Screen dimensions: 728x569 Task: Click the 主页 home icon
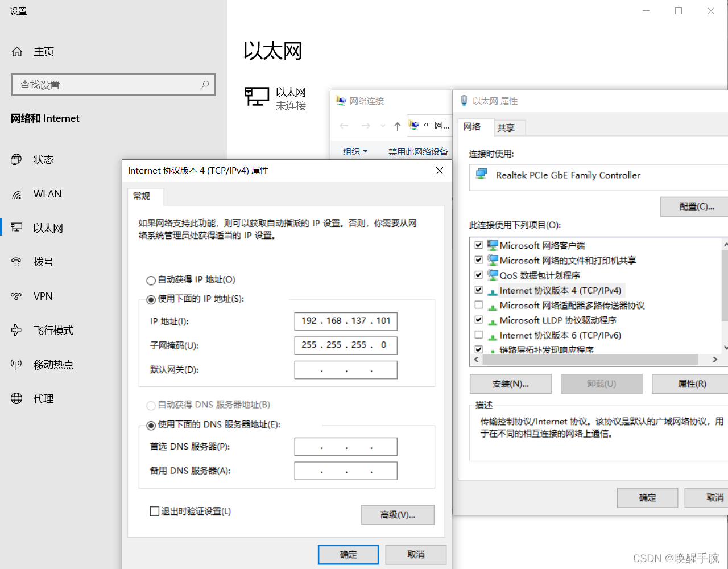click(17, 51)
